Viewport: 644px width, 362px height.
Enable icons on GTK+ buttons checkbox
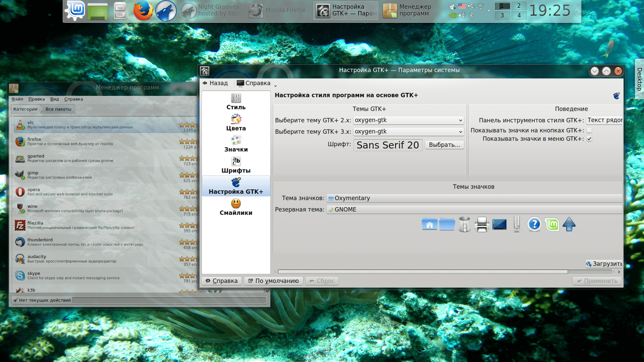[x=589, y=130]
